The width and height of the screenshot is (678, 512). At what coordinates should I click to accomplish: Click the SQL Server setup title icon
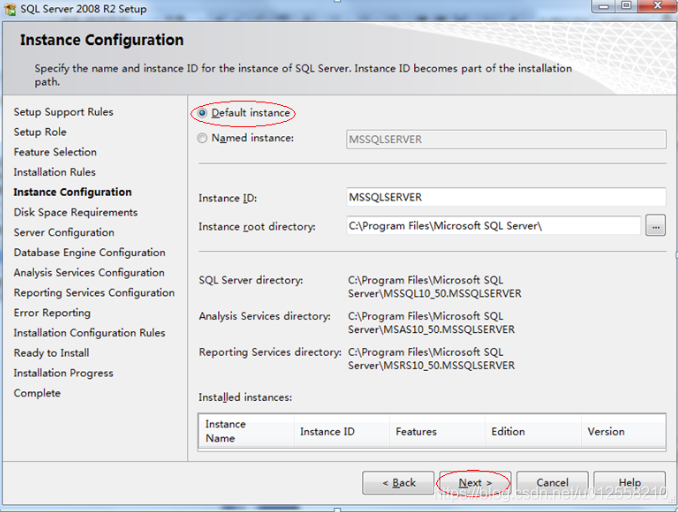pyautogui.click(x=10, y=9)
